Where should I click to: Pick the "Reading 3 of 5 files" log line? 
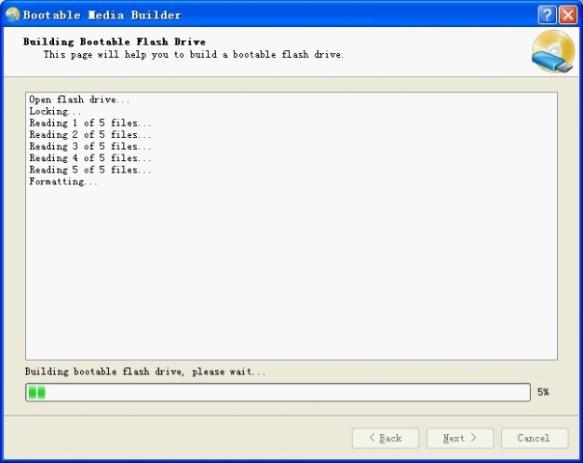coord(90,147)
